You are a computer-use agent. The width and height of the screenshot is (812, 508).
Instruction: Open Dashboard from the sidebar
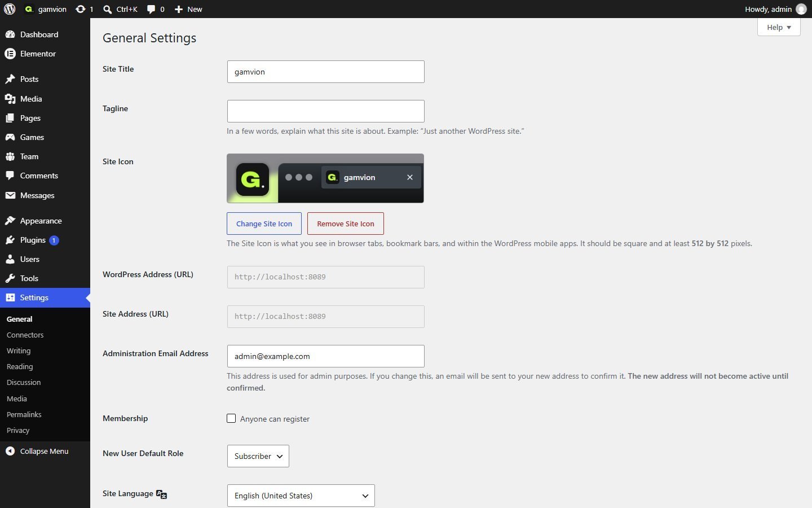click(45, 34)
